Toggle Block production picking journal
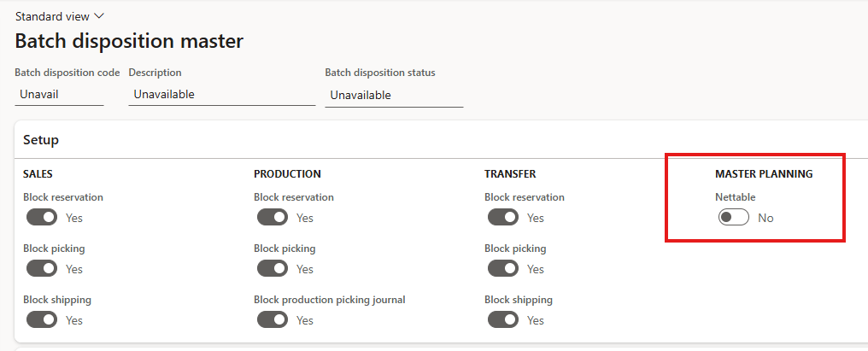 click(273, 320)
